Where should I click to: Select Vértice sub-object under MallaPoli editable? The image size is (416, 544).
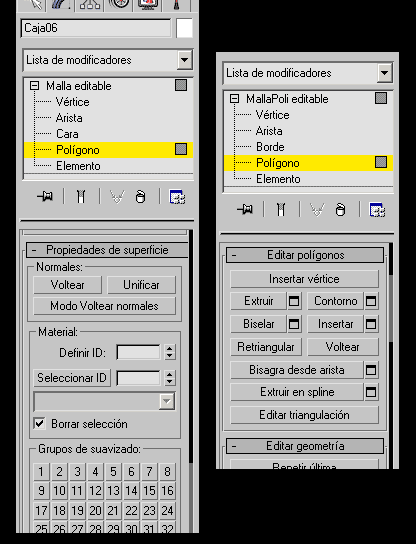coord(272,115)
